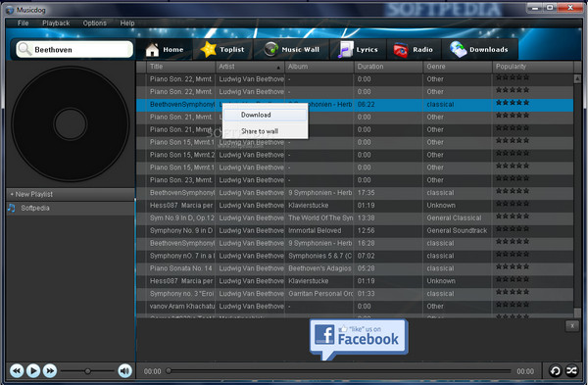Click the Radio icon
The height and width of the screenshot is (385, 588).
(401, 50)
